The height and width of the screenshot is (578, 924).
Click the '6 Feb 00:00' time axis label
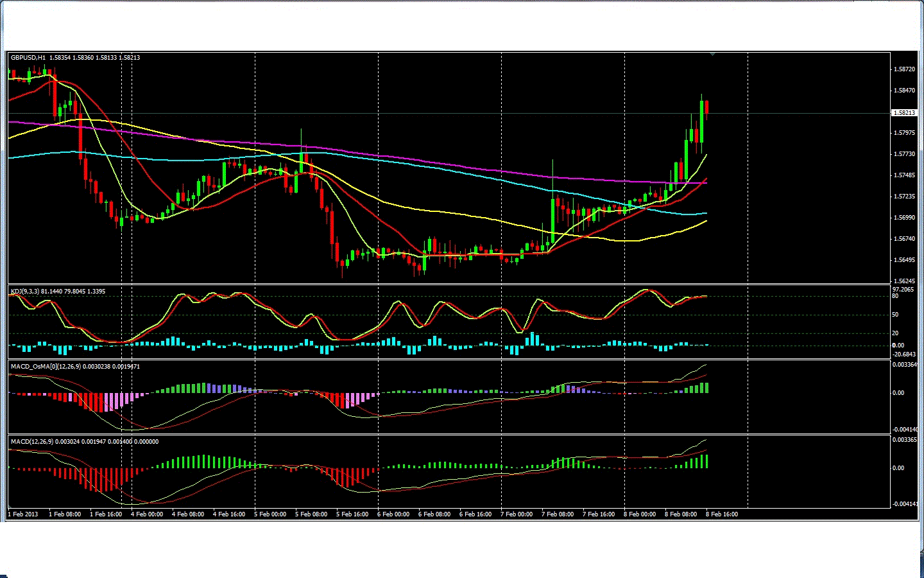click(x=393, y=514)
